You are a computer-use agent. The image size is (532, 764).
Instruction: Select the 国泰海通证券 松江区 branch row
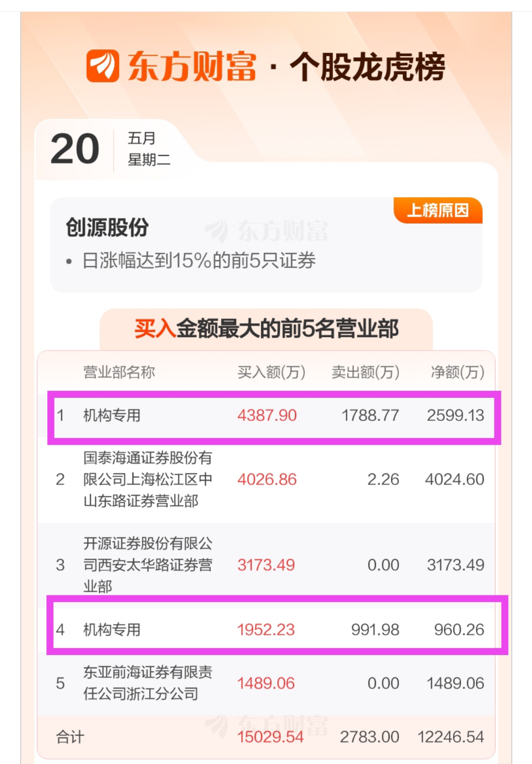pos(266,480)
